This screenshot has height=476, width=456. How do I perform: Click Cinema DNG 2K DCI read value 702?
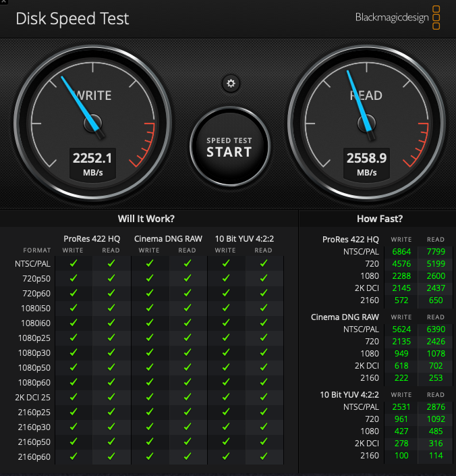pyautogui.click(x=436, y=366)
